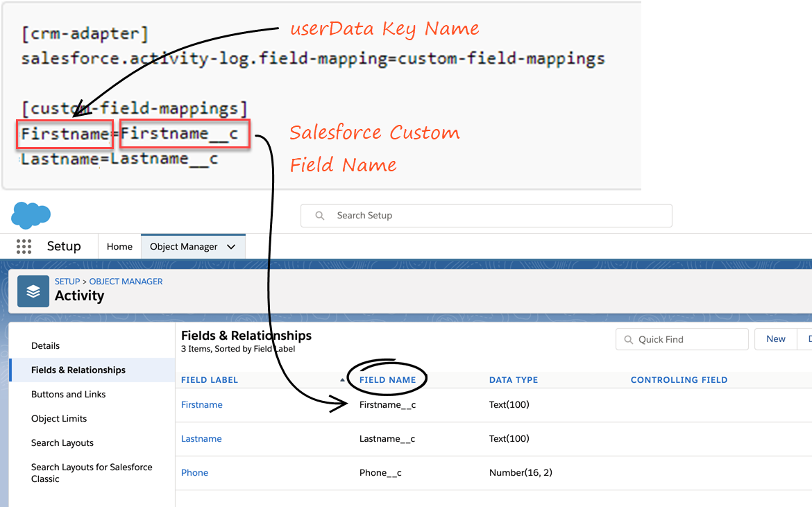This screenshot has height=507, width=812.
Task: Open Buttons and Links sidebar item
Action: coord(69,395)
